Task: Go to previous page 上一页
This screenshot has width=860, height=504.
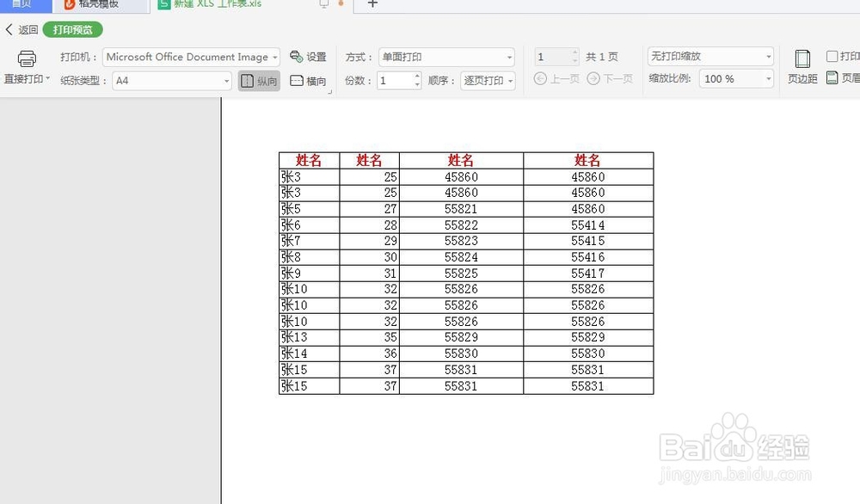Action: coord(556,79)
